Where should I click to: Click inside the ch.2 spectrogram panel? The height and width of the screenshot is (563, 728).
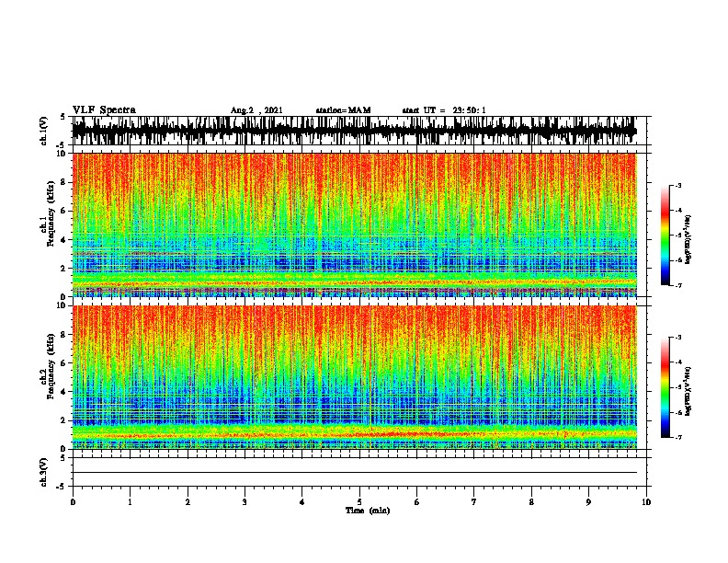point(354,377)
